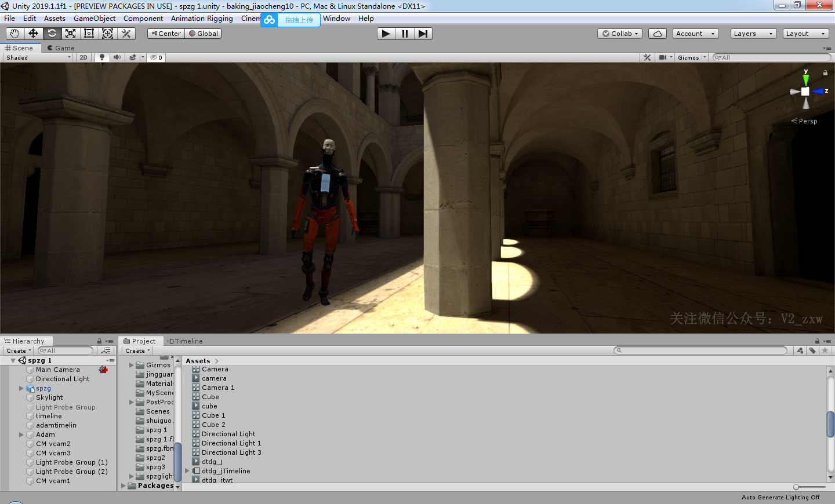The image size is (835, 504).
Task: Toggle scene lighting on or off
Action: 102,57
